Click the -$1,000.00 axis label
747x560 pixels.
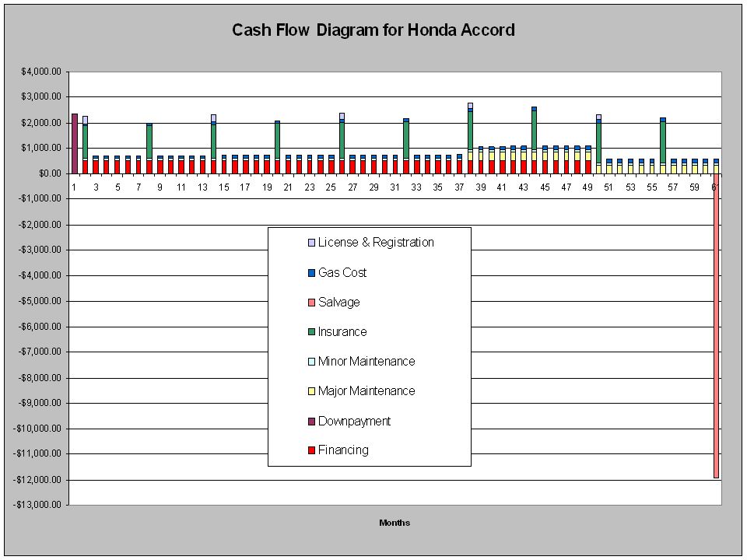(x=40, y=198)
